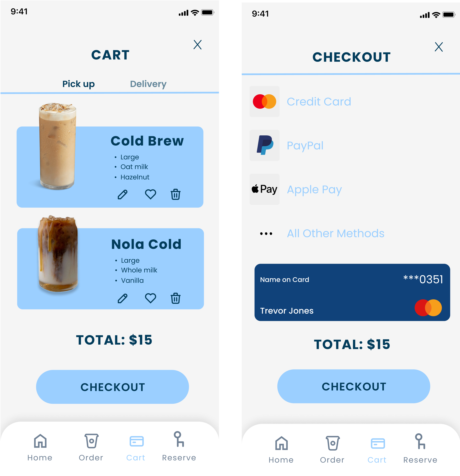Select the Delivery tab in Cart
Image resolution: width=460 pixels, height=476 pixels.
point(148,83)
